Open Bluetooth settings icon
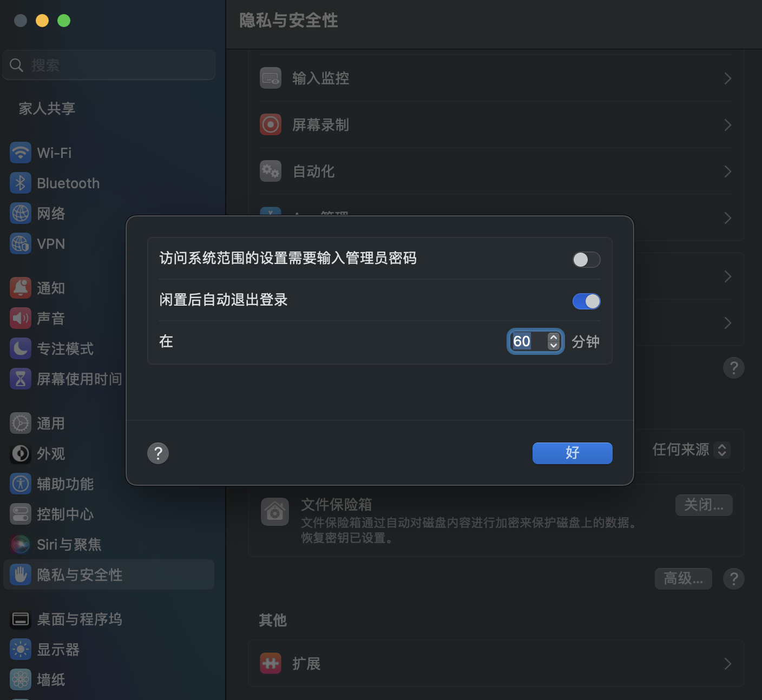 point(21,183)
